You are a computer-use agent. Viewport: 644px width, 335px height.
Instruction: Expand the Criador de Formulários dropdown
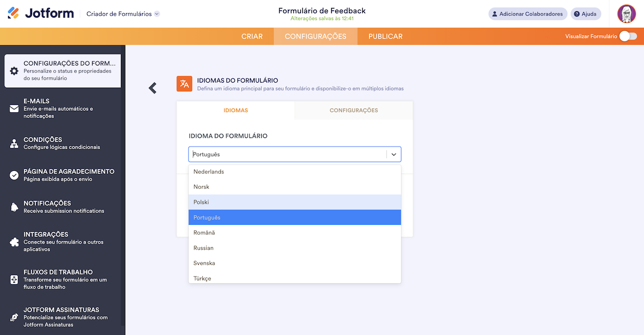[x=157, y=14]
